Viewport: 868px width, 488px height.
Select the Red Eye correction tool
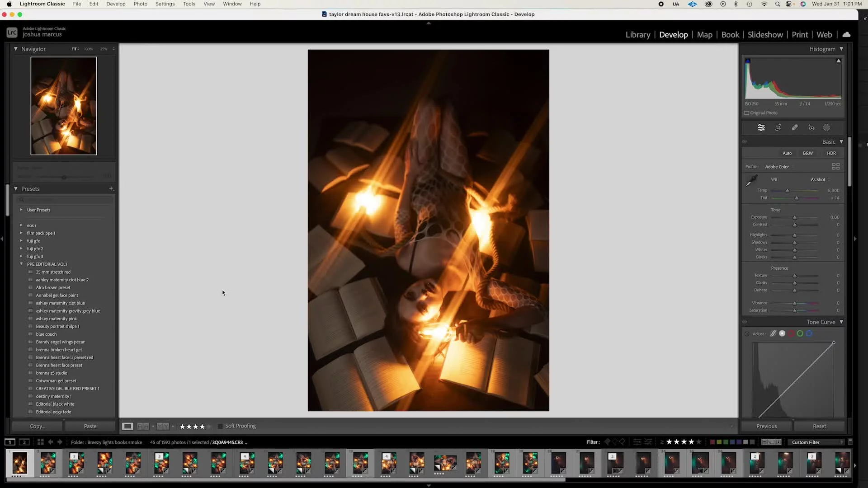pyautogui.click(x=811, y=128)
